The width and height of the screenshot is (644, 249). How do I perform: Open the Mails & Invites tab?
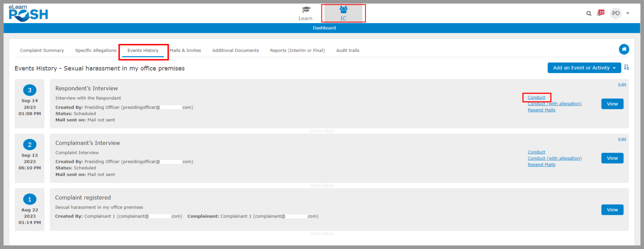[185, 50]
